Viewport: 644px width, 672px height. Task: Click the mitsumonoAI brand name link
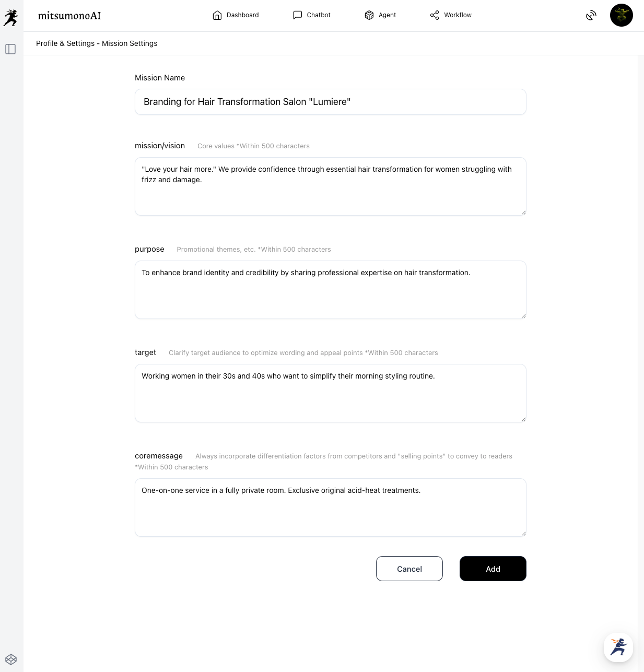click(69, 16)
